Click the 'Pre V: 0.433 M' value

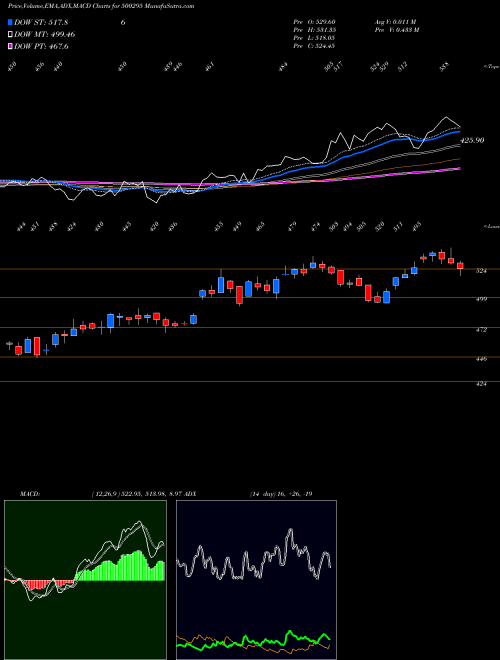pyautogui.click(x=396, y=30)
